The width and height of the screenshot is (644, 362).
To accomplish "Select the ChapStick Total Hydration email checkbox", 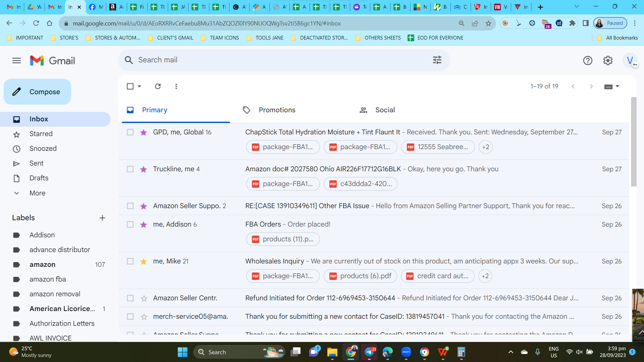I will click(x=130, y=132).
